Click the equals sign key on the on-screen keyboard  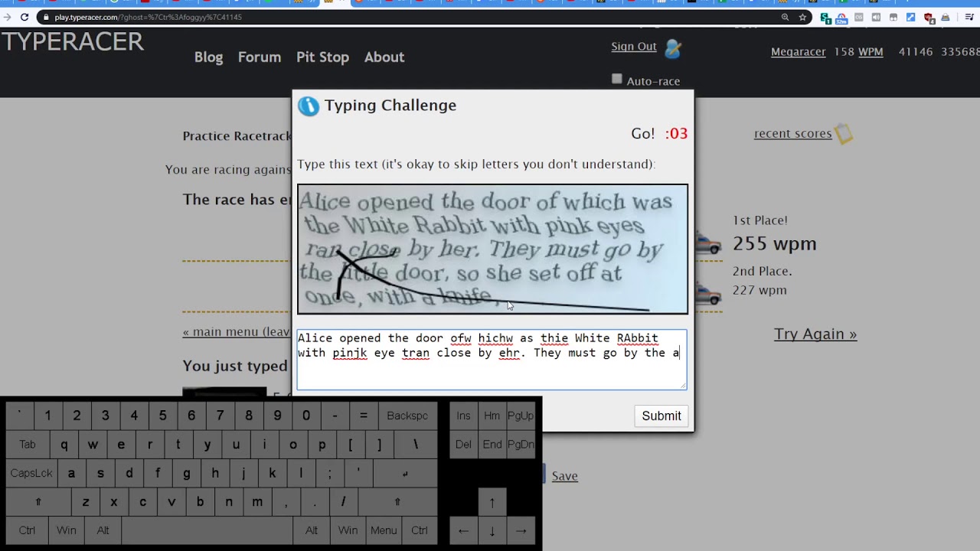coord(364,416)
